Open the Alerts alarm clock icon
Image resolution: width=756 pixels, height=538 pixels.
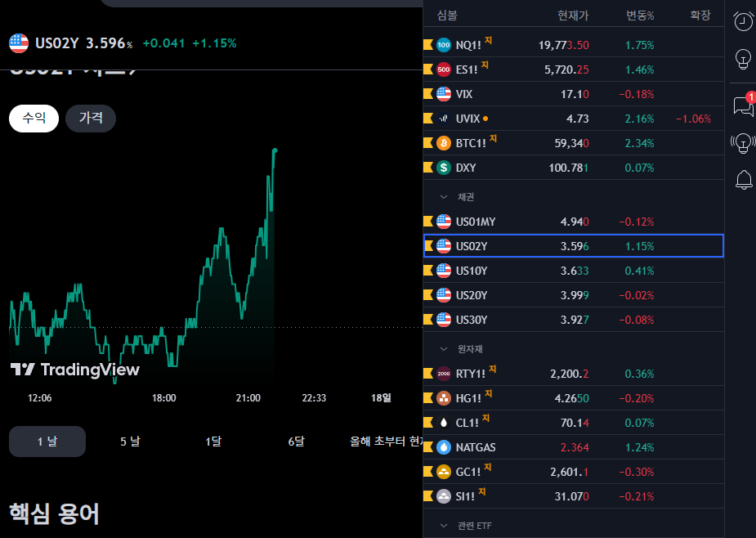point(743,21)
